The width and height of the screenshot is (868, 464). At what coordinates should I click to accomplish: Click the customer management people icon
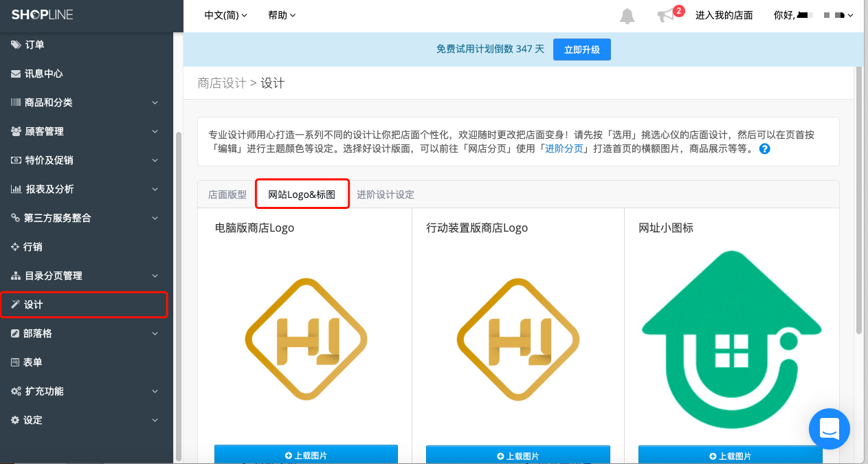pyautogui.click(x=16, y=131)
